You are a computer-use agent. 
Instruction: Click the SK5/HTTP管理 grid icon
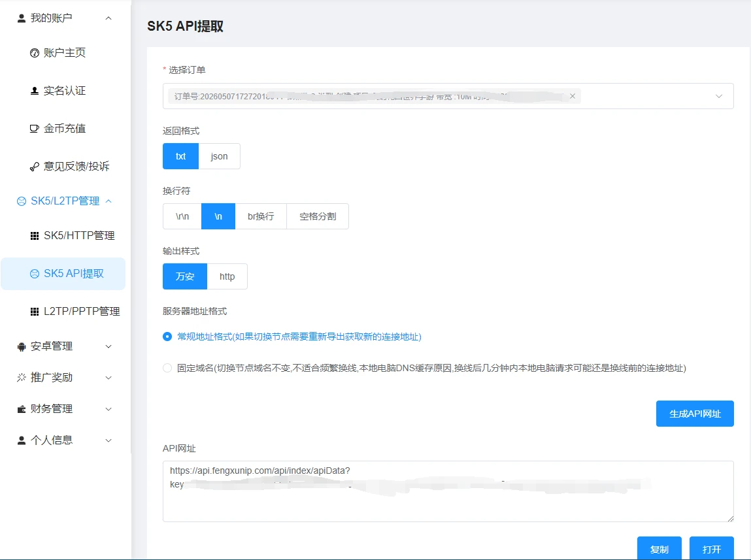pos(35,236)
